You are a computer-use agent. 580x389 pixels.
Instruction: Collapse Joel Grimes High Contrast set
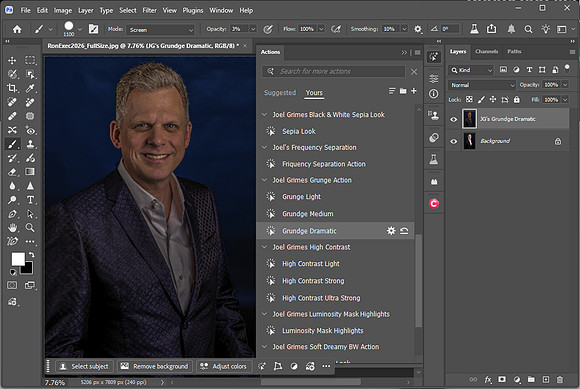point(264,247)
